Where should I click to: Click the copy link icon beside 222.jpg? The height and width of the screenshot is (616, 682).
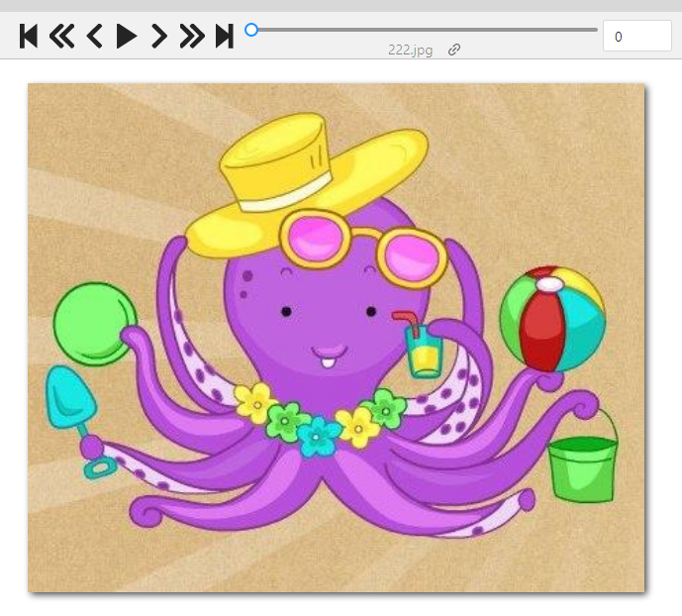454,50
